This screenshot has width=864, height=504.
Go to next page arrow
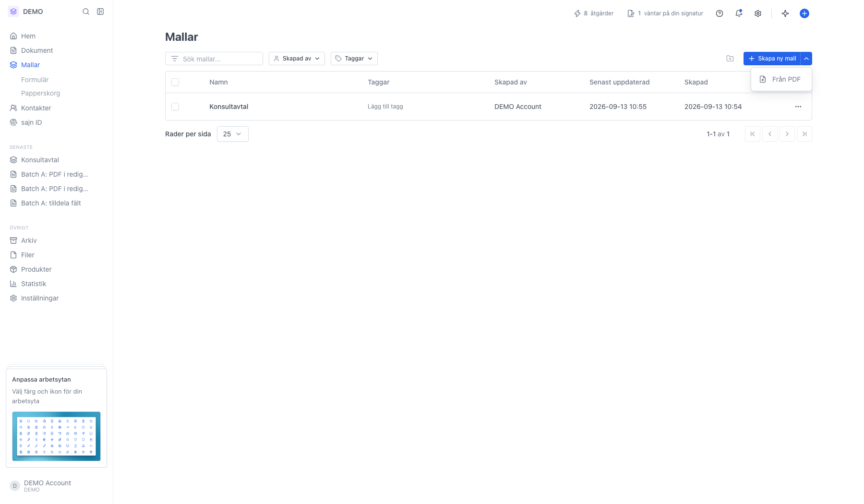(787, 134)
